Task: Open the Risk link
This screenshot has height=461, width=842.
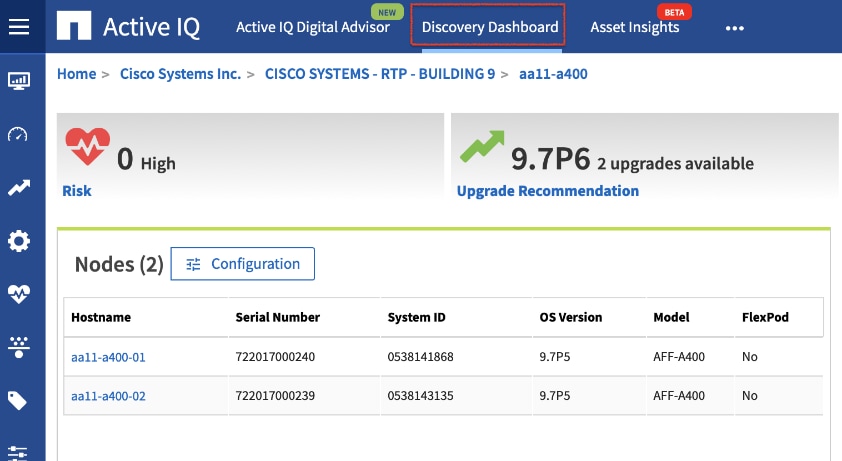Action: coord(77,191)
